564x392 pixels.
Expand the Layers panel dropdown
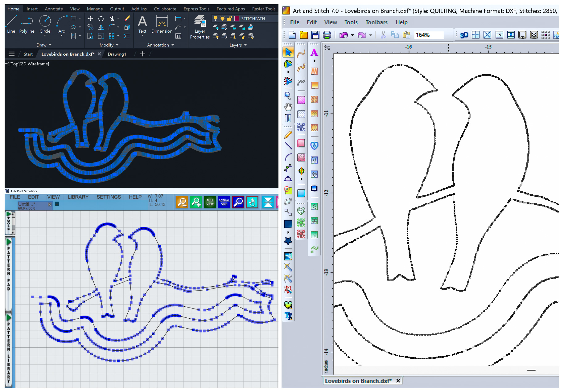click(x=246, y=45)
